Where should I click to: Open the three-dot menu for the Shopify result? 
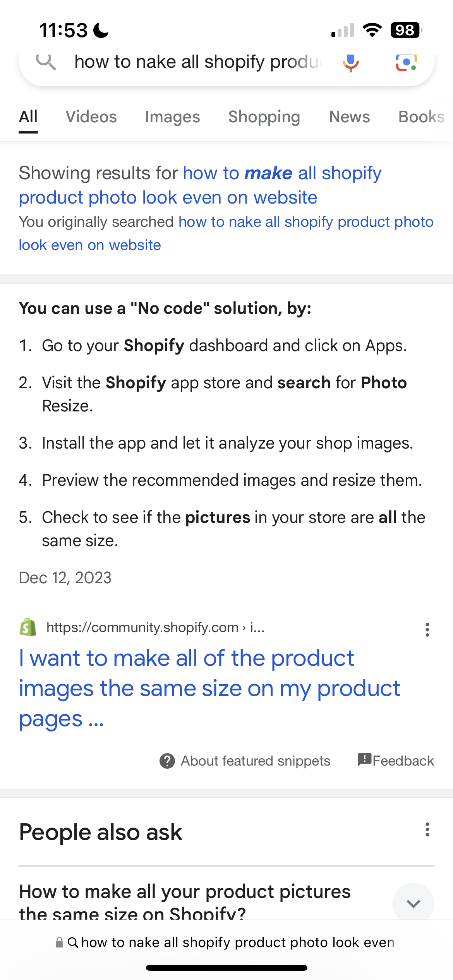pyautogui.click(x=427, y=630)
